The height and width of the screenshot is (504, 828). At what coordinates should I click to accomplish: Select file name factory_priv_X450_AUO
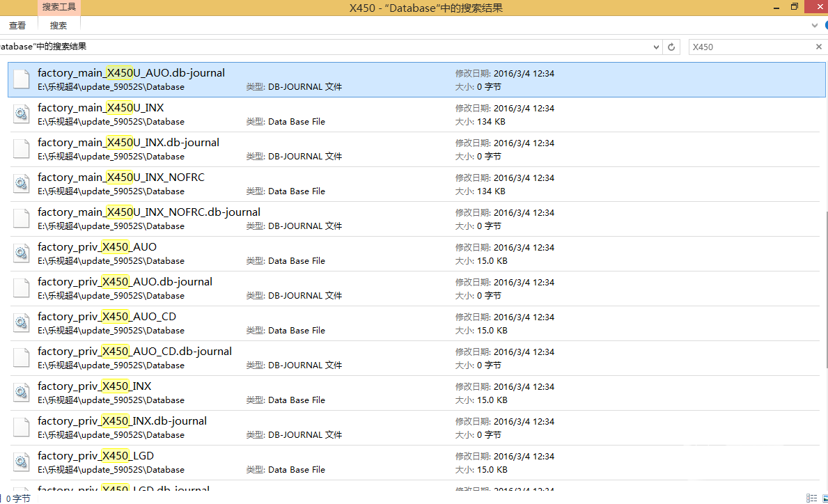click(97, 247)
